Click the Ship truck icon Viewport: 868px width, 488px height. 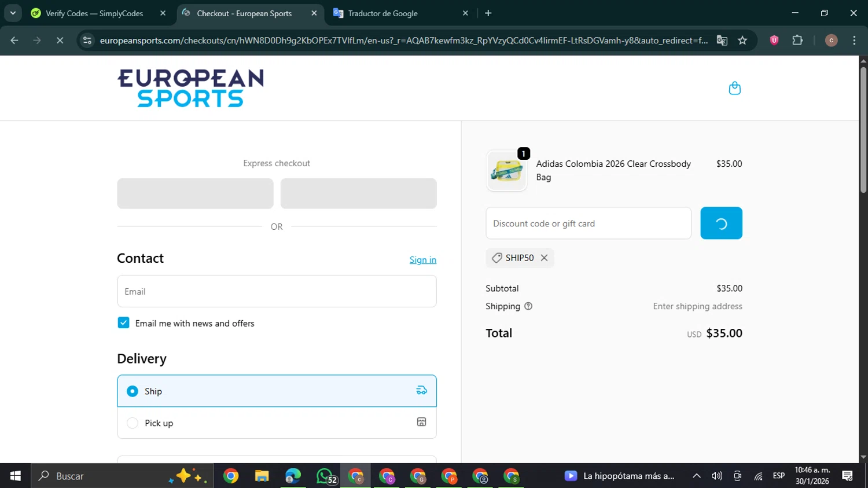pyautogui.click(x=421, y=390)
